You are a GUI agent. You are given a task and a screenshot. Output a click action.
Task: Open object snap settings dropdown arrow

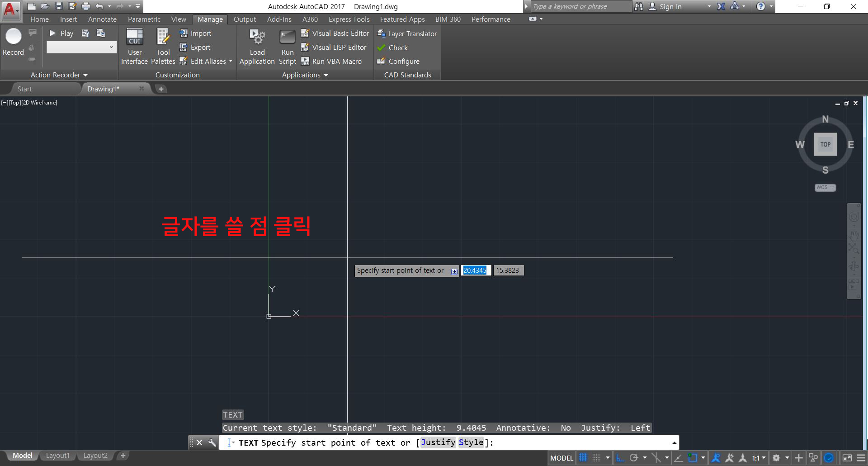point(703,458)
